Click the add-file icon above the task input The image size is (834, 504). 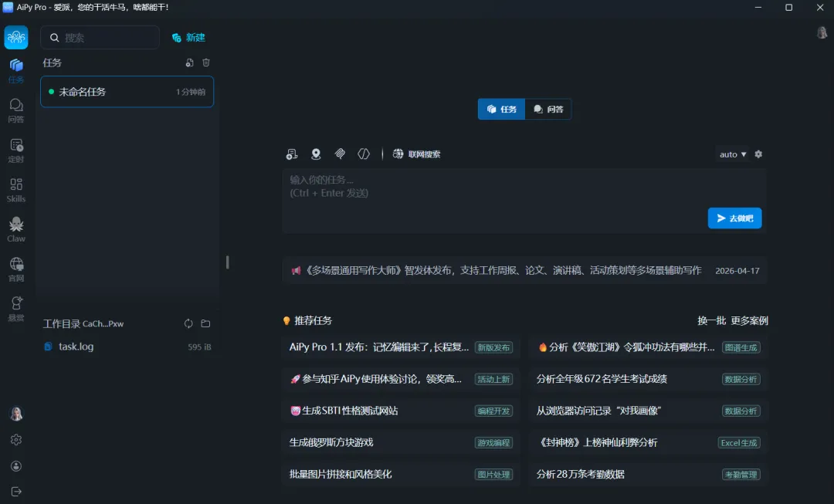click(291, 154)
